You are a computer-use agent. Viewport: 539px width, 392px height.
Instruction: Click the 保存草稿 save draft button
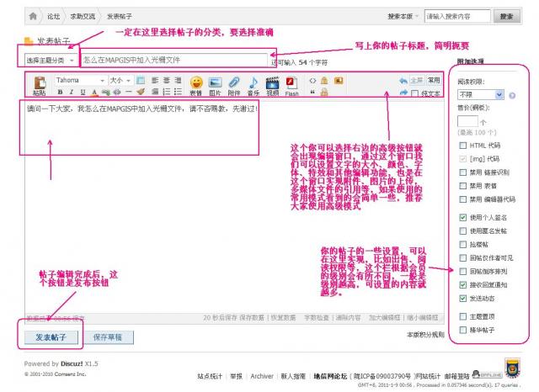pyautogui.click(x=107, y=336)
